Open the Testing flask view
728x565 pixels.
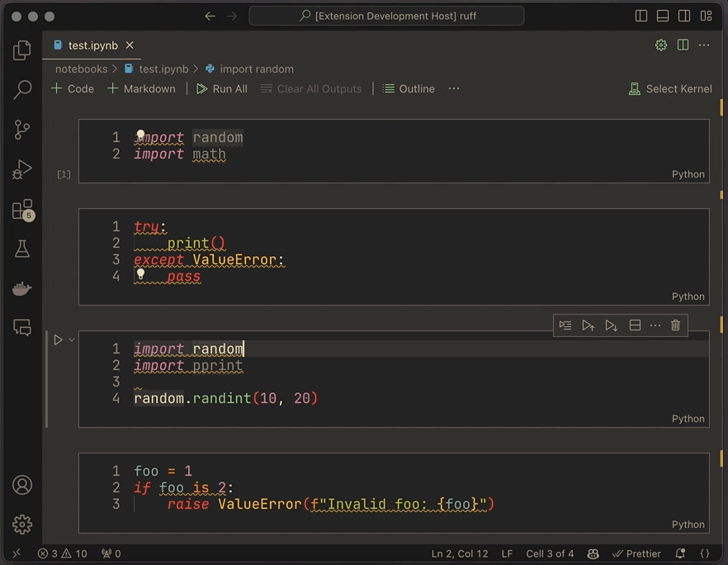pos(21,249)
